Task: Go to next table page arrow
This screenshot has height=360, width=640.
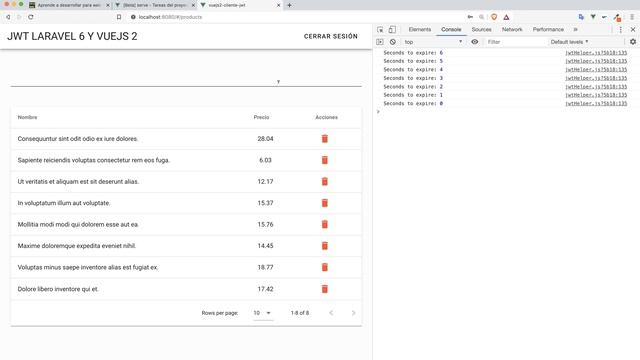Action: point(353,313)
